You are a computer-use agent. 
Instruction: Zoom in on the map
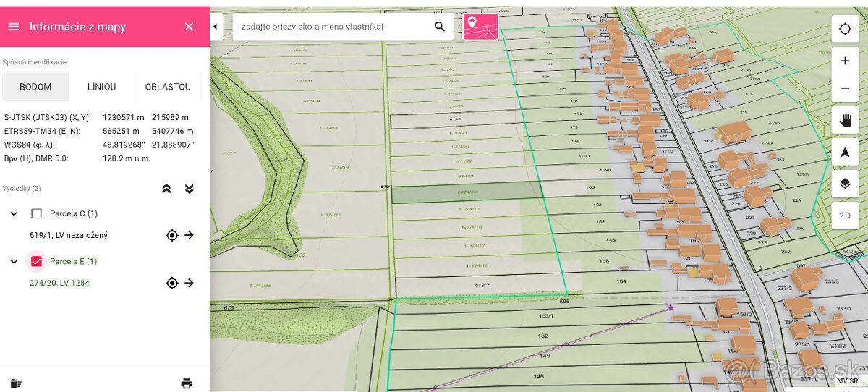click(x=845, y=61)
